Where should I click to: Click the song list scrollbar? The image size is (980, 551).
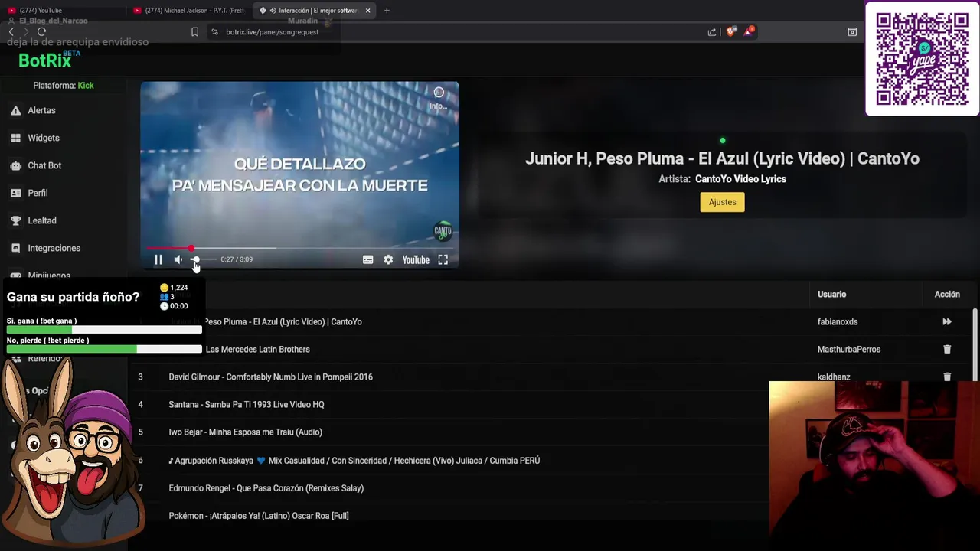[x=975, y=344]
